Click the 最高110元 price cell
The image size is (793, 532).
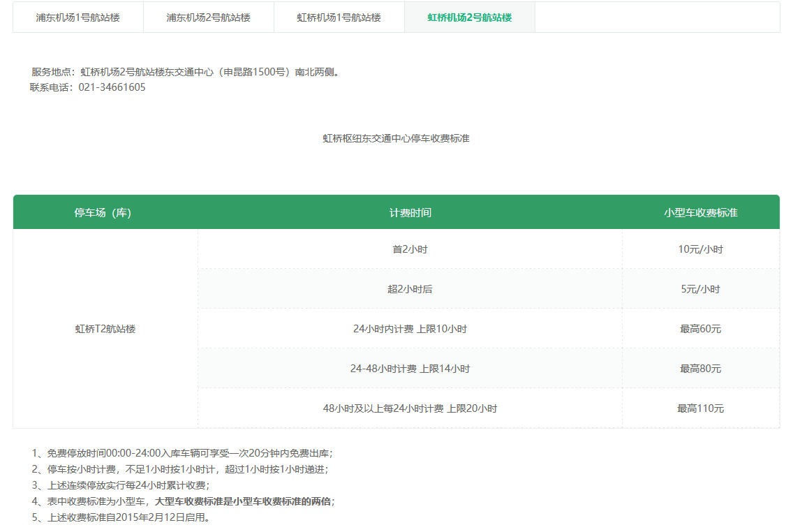coord(700,408)
